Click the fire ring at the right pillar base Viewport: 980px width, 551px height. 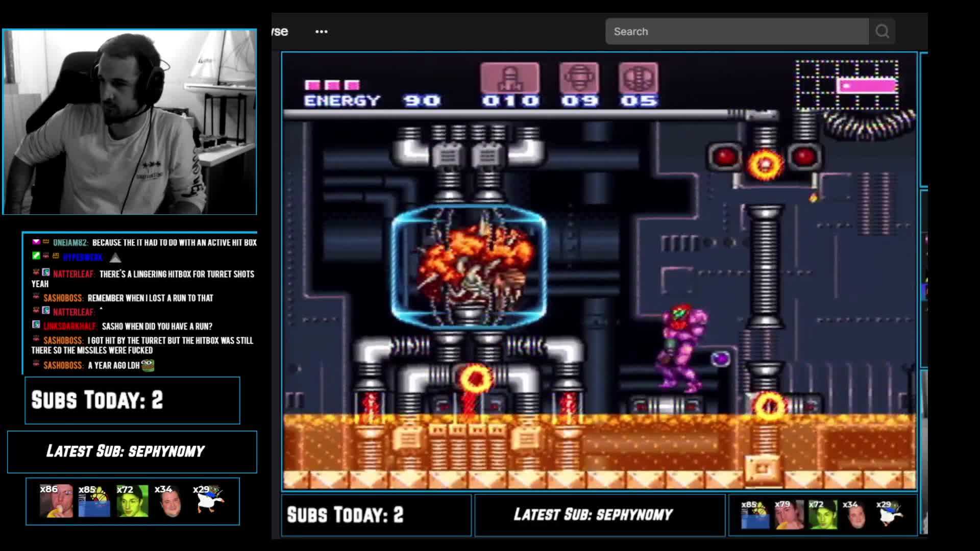click(x=769, y=407)
